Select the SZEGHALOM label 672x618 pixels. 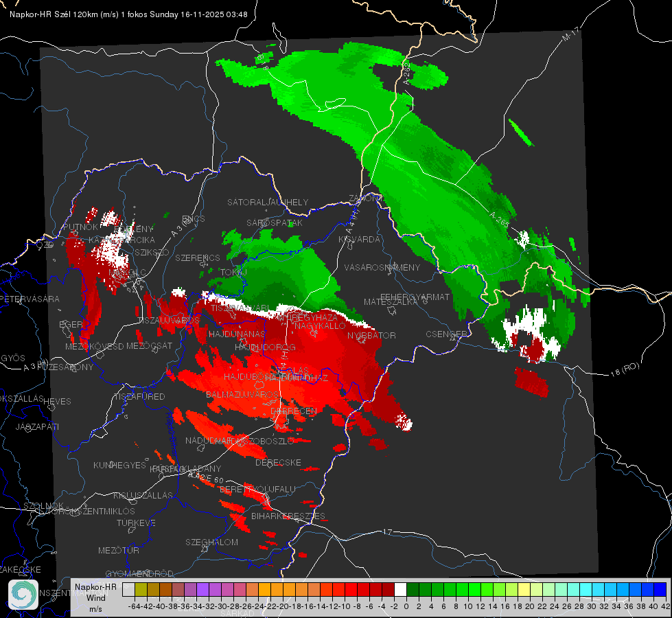tap(211, 542)
